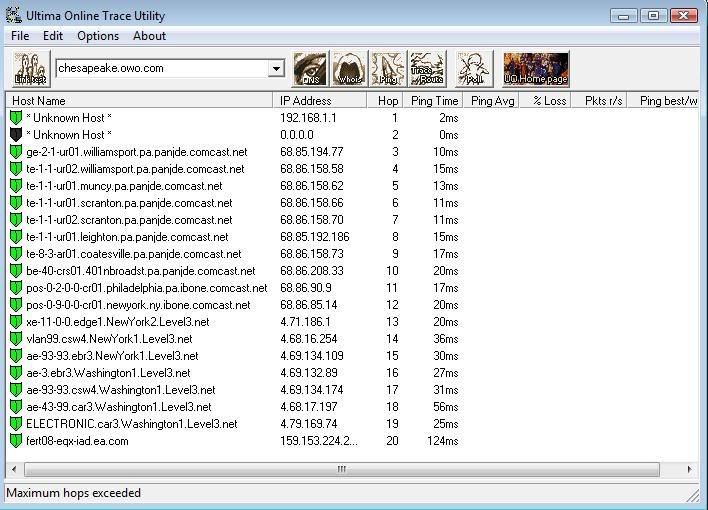Screen dimensions: 708x510
Task: Expand the host address dropdown arrow
Action: click(275, 69)
